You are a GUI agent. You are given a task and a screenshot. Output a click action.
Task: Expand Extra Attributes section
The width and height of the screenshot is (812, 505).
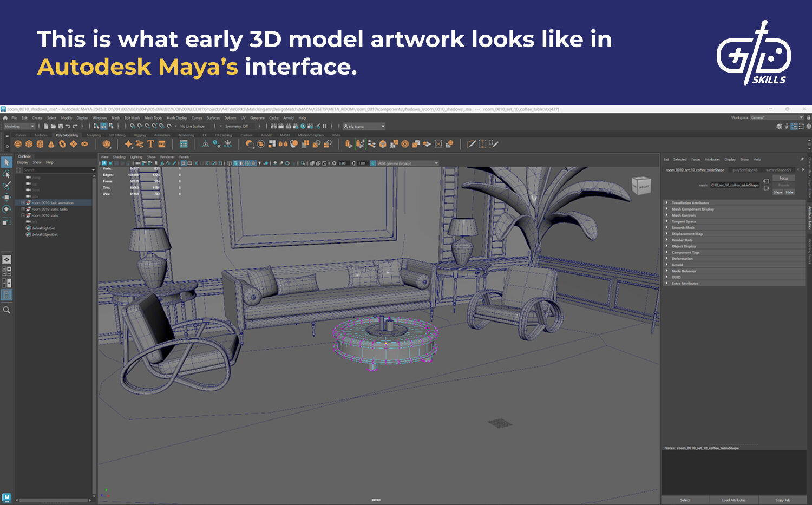click(x=735, y=283)
